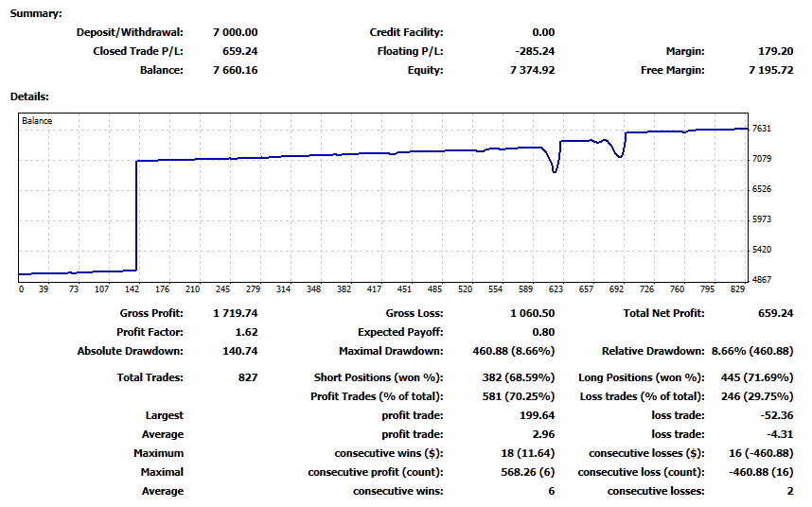The width and height of the screenshot is (812, 507).
Task: Click the 142 tick on chart's horizontal axis
Action: 134,289
